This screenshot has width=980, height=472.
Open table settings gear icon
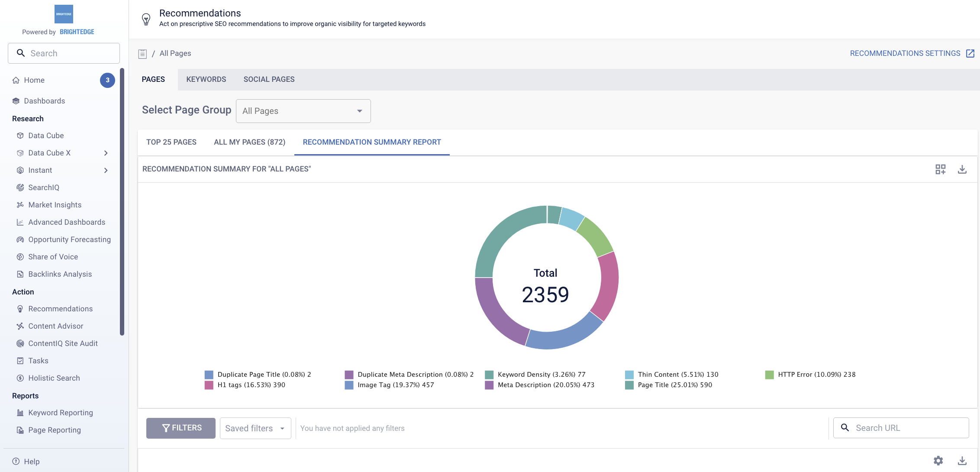(938, 461)
